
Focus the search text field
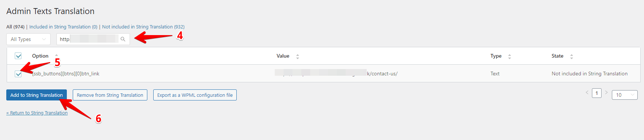coord(89,39)
